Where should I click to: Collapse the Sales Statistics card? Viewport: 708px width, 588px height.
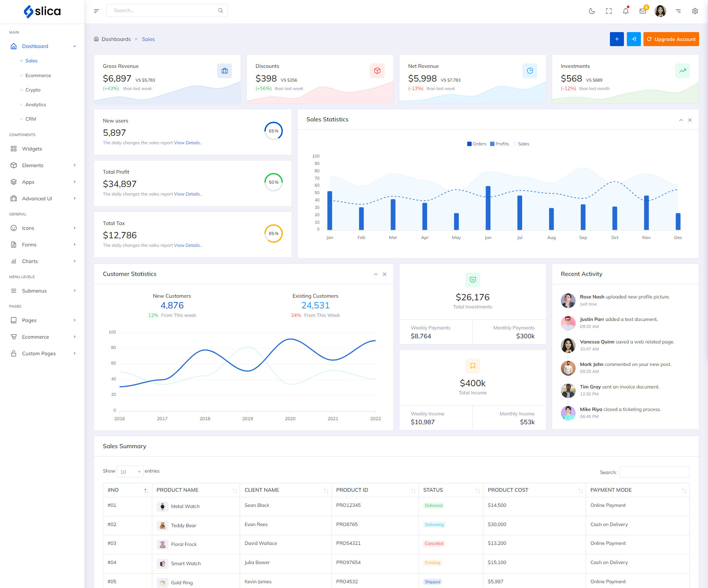(681, 120)
